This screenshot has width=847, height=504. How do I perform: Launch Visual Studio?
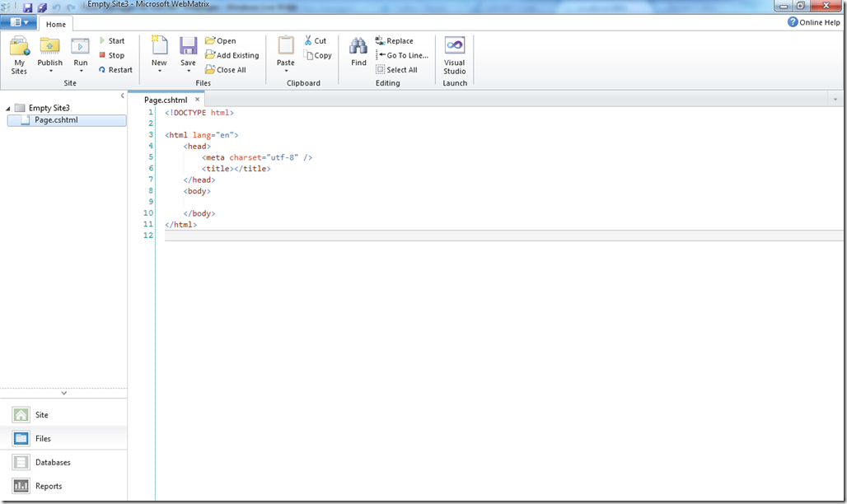455,55
